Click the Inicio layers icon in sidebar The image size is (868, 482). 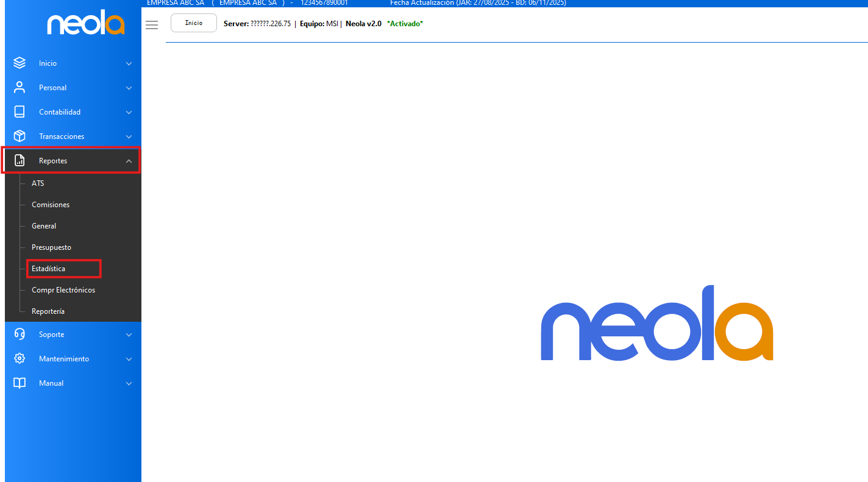pyautogui.click(x=20, y=63)
